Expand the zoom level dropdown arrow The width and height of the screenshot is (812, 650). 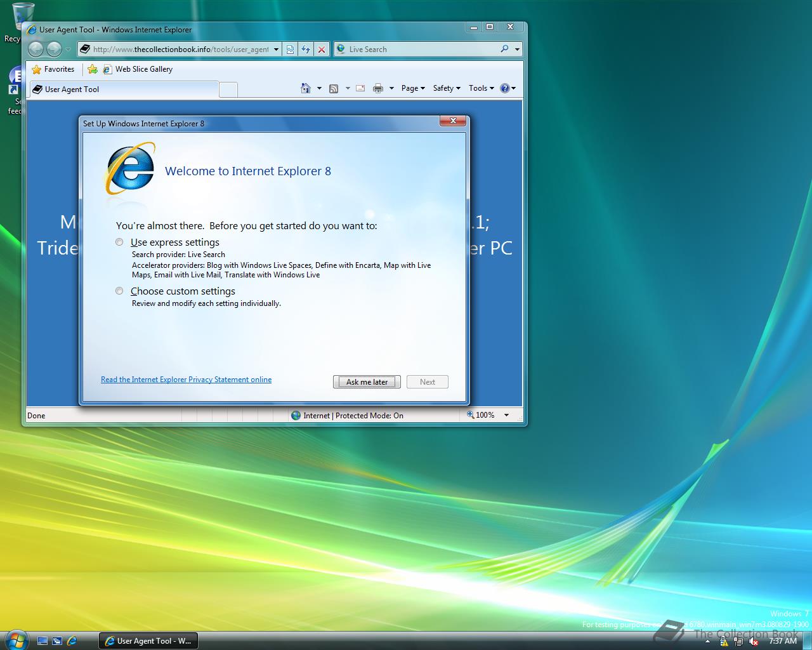pos(506,415)
